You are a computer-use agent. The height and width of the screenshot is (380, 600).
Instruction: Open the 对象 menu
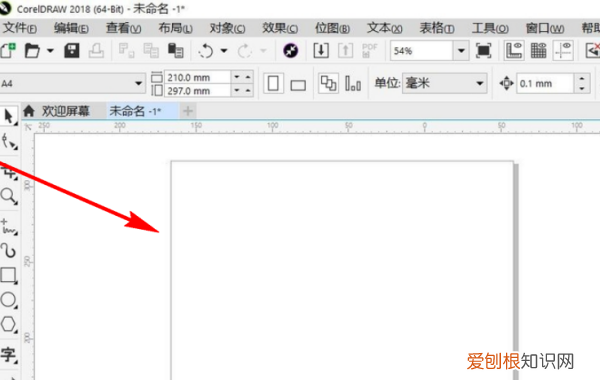[227, 28]
